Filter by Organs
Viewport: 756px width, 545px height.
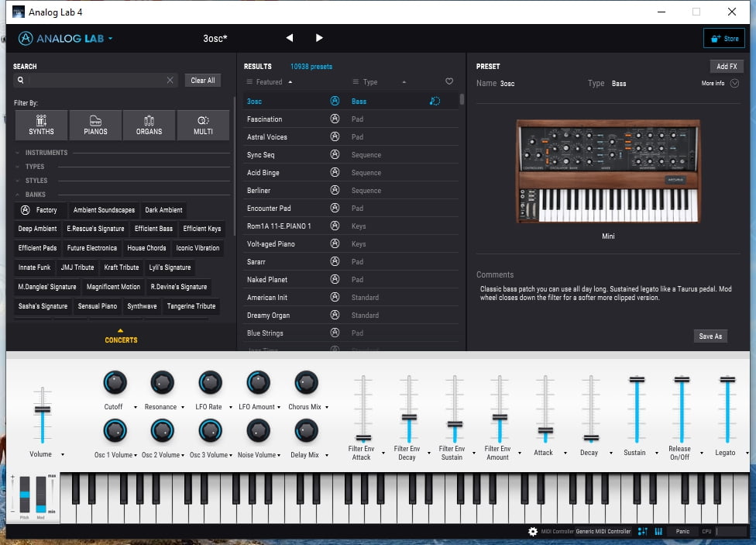[x=149, y=125]
